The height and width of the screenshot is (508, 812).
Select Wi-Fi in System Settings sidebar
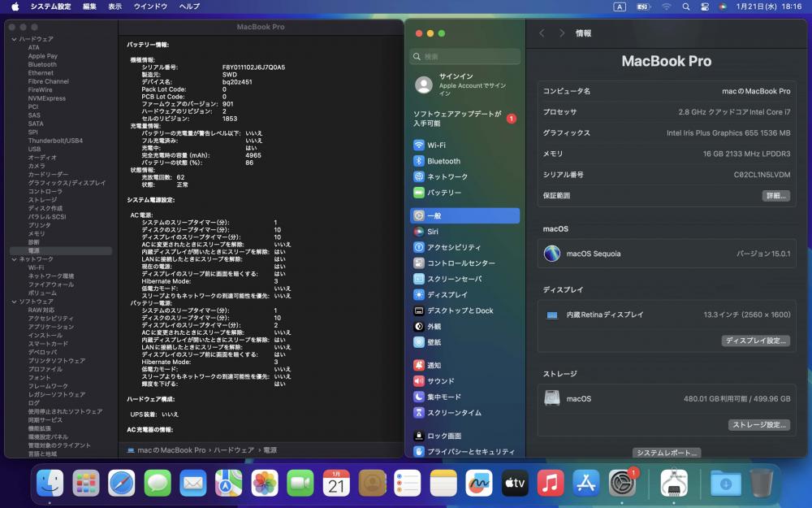[464, 145]
